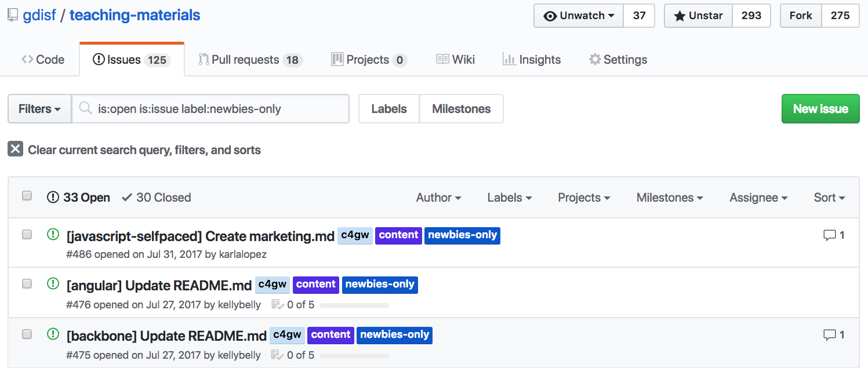Click the comment icon on backbone issue

click(x=829, y=335)
